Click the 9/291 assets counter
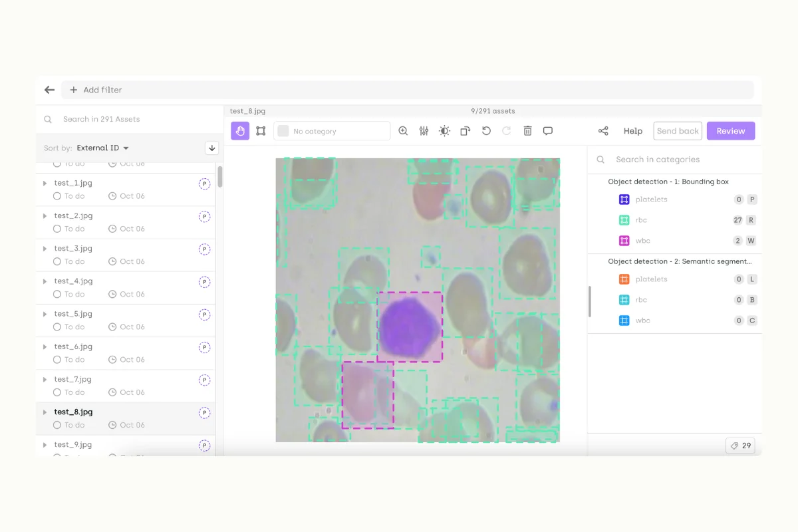 tap(493, 111)
